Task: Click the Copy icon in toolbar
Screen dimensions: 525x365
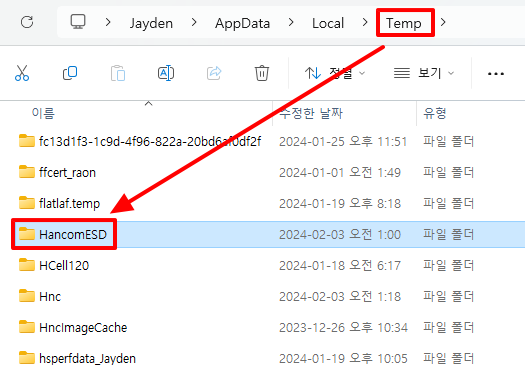Action: tap(70, 73)
